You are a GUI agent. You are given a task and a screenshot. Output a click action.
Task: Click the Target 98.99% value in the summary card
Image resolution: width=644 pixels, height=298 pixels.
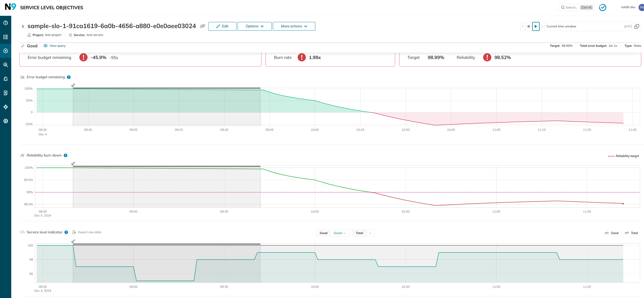436,58
